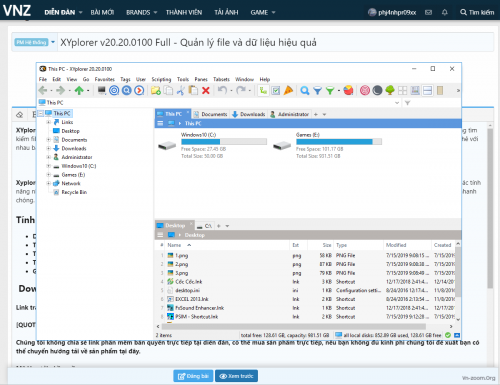The width and height of the screenshot is (500, 385).
Task: Click the Xem trước preview button
Action: [236, 376]
